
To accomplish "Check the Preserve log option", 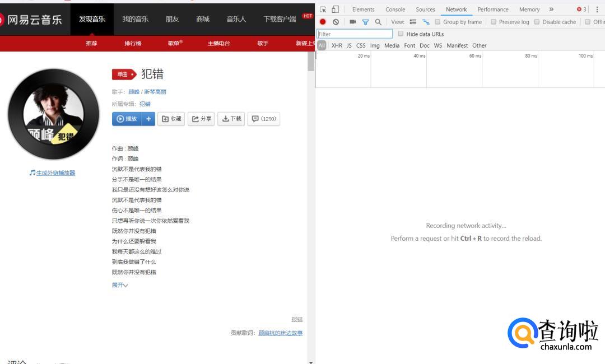I will 494,22.
